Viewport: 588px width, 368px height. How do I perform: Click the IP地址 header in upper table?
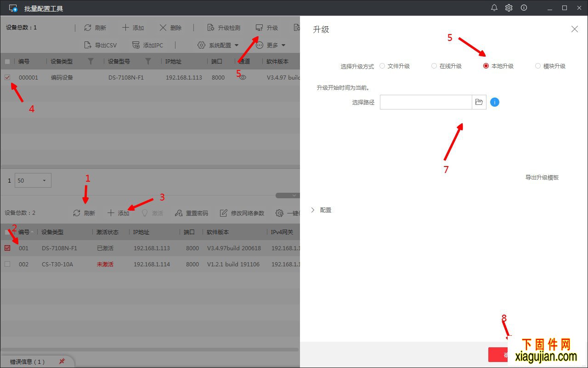point(173,61)
